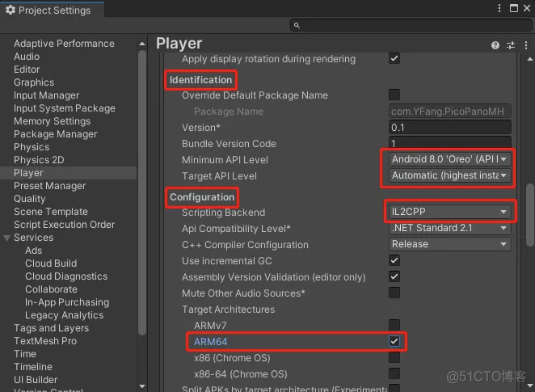Viewport: 535px width, 392px height.
Task: Open Graphics settings category
Action: click(x=34, y=82)
